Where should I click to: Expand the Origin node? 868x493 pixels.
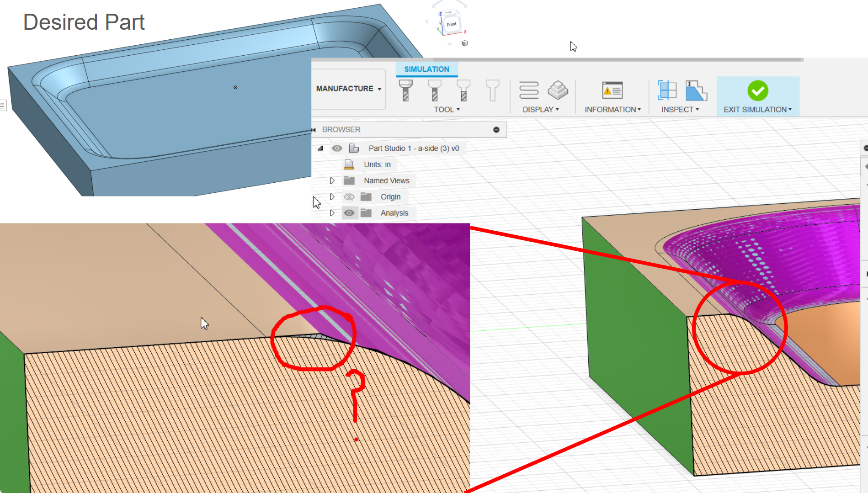tap(332, 196)
